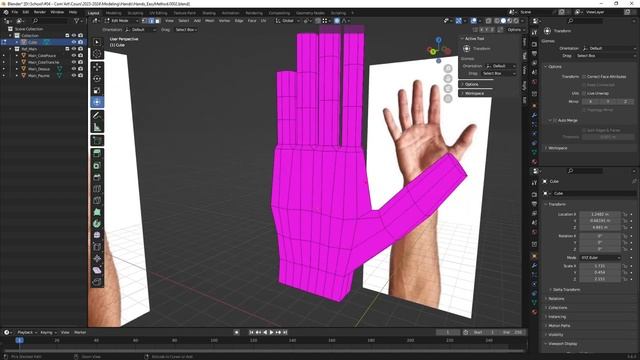This screenshot has width=640, height=360.
Task: Select the Rip Region tool
Action: (97, 282)
